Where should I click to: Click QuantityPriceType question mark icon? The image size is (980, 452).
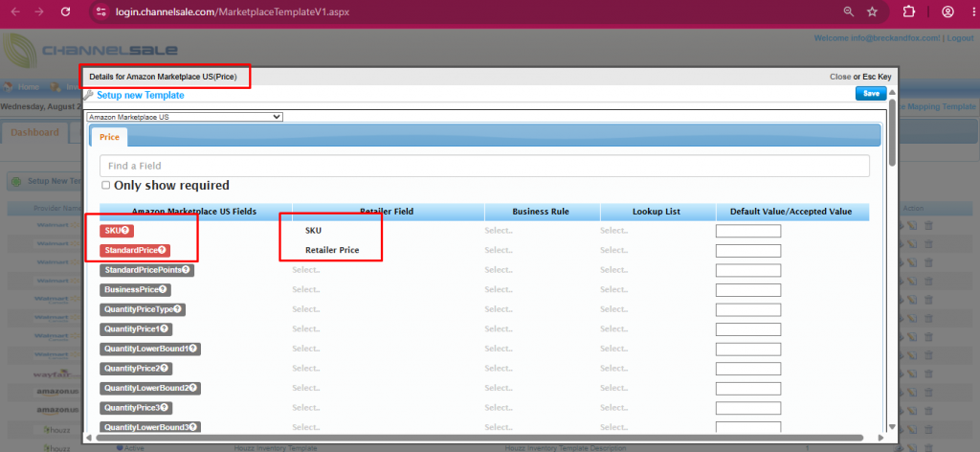click(x=177, y=309)
